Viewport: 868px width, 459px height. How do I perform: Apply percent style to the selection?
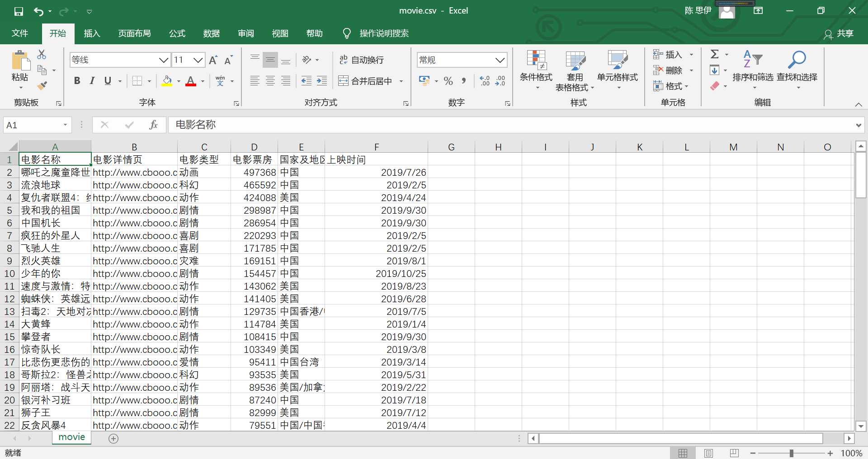[x=448, y=81]
